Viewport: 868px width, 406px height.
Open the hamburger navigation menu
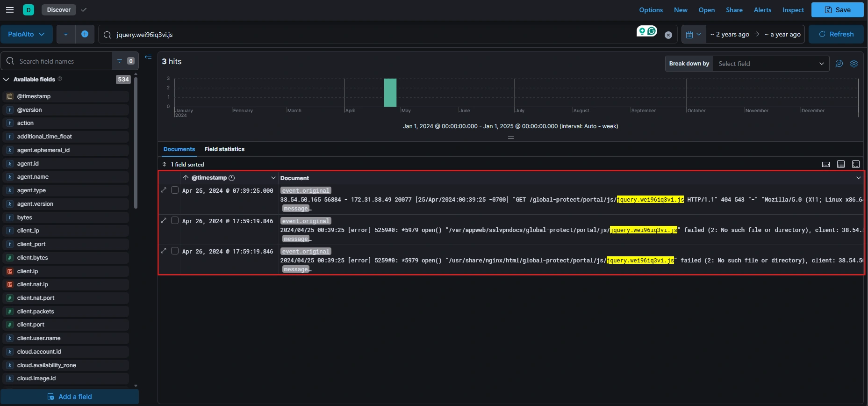click(x=9, y=10)
